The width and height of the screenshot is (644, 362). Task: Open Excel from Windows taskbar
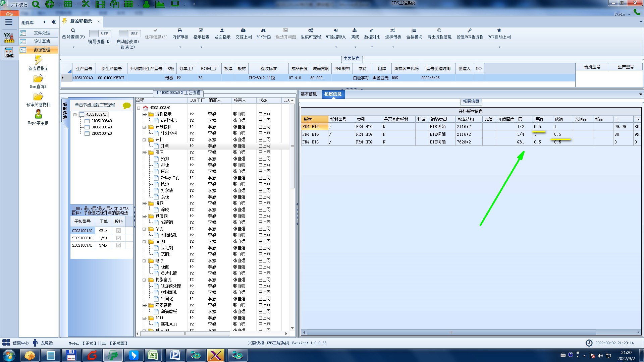(x=154, y=355)
